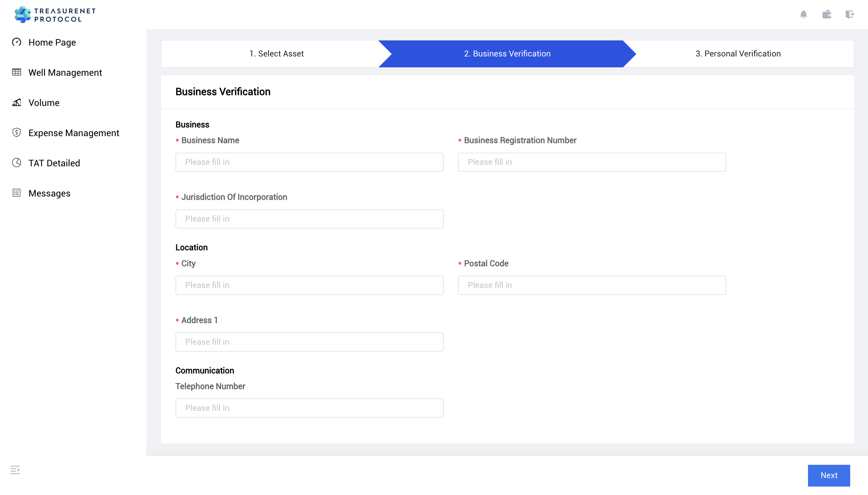
Task: Open Messages from sidebar
Action: point(49,193)
